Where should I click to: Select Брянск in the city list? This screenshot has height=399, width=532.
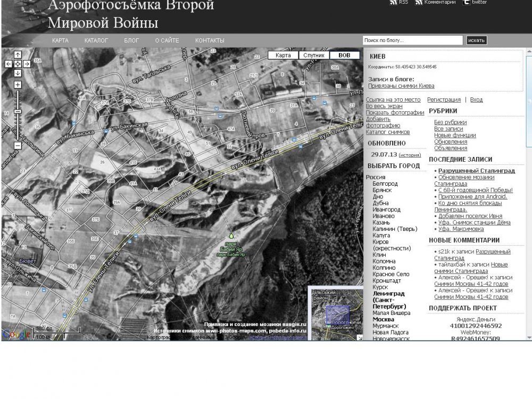[x=382, y=190]
